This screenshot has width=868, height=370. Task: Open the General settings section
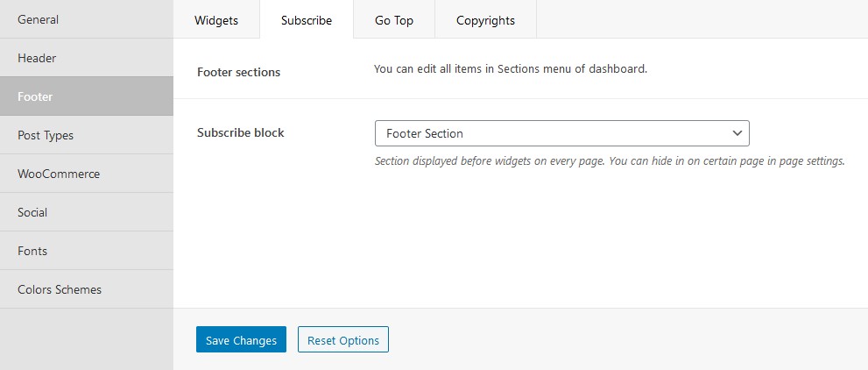tap(87, 19)
